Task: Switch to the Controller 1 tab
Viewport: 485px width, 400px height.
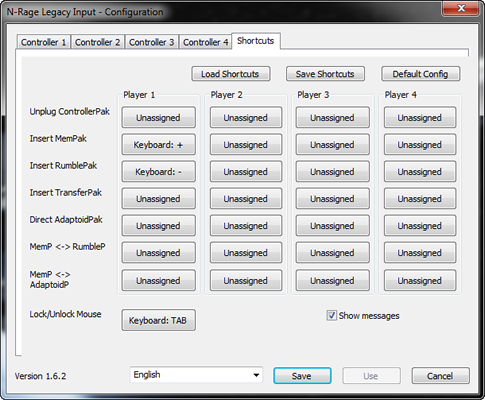Action: click(43, 42)
